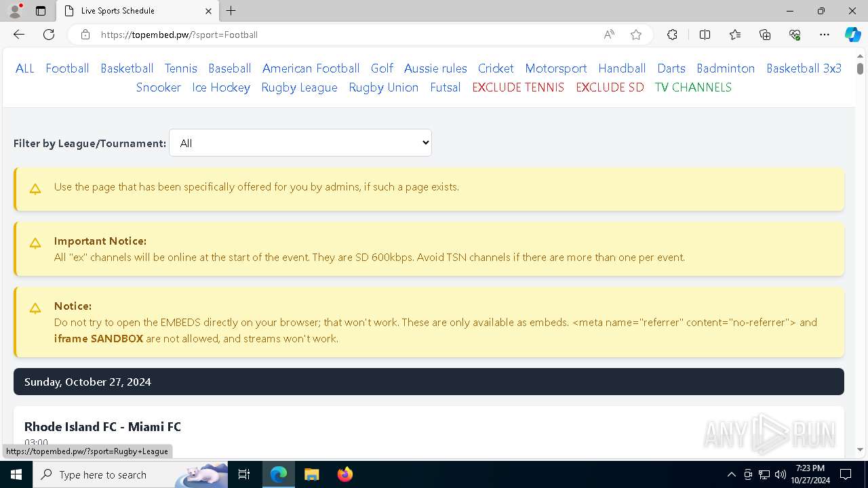Screen dimensions: 868x488
Task: Filter by Motorsport
Action: tap(556, 68)
